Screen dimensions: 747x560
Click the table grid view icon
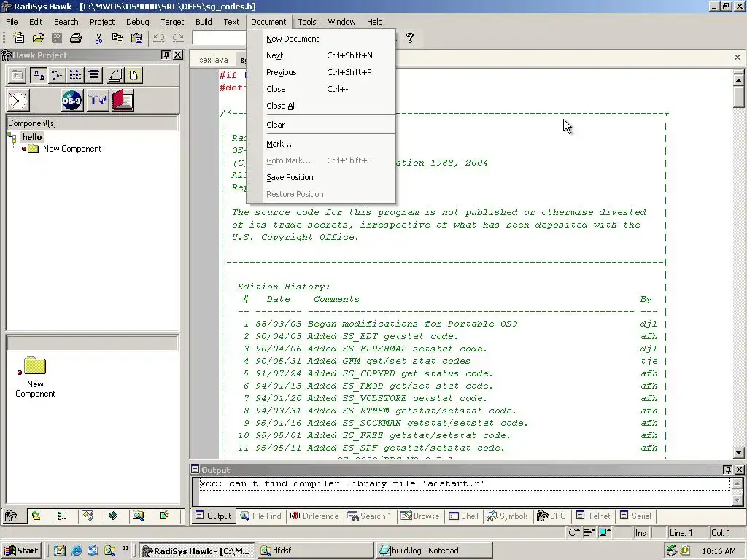pos(94,75)
